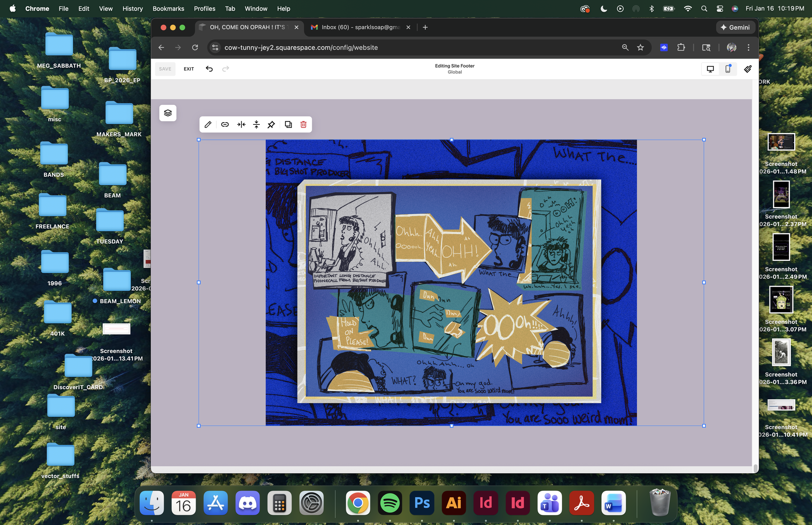Duplicate the selected image block

288,124
